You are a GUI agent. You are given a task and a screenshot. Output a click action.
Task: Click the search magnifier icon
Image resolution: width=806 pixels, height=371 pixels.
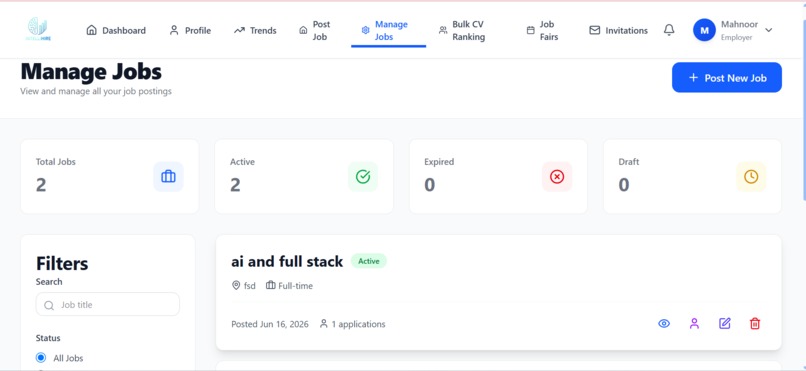[49, 305]
